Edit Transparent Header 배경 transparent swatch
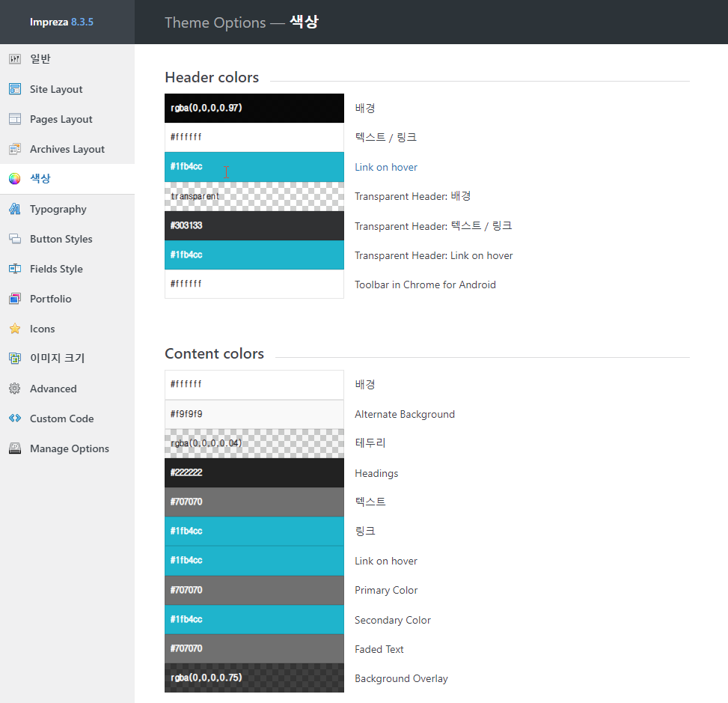The image size is (728, 703). tap(254, 196)
